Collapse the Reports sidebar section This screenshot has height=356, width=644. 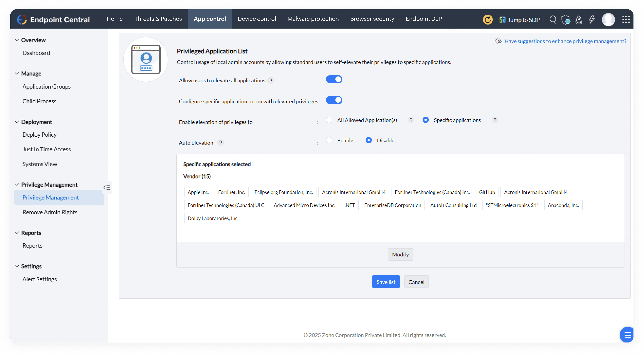pyautogui.click(x=17, y=233)
